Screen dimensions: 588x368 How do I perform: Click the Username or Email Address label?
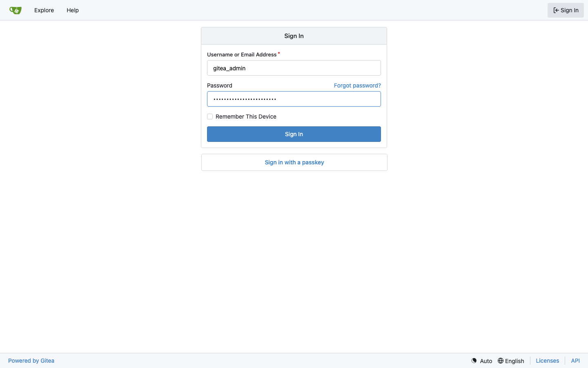pyautogui.click(x=242, y=54)
